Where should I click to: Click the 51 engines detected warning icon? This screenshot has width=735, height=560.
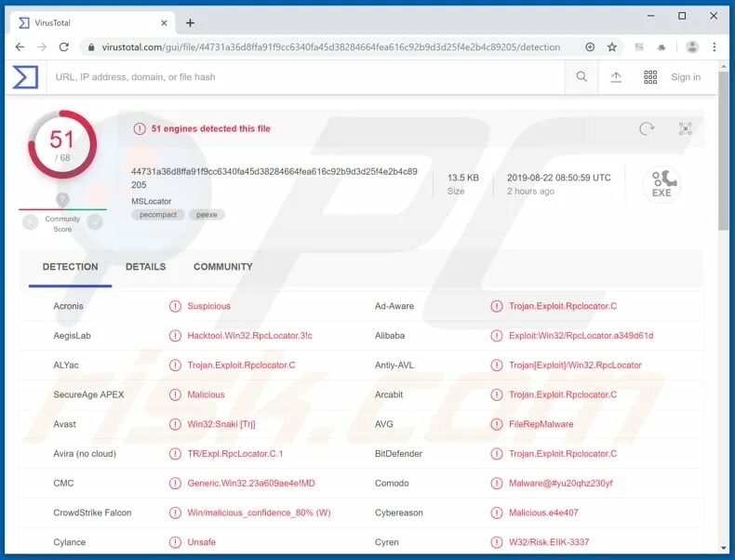tap(140, 128)
